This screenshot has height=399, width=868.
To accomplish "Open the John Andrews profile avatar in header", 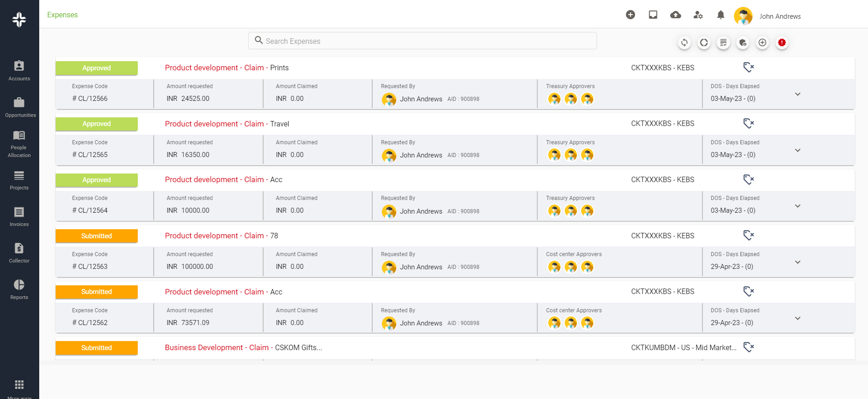I will coord(743,16).
